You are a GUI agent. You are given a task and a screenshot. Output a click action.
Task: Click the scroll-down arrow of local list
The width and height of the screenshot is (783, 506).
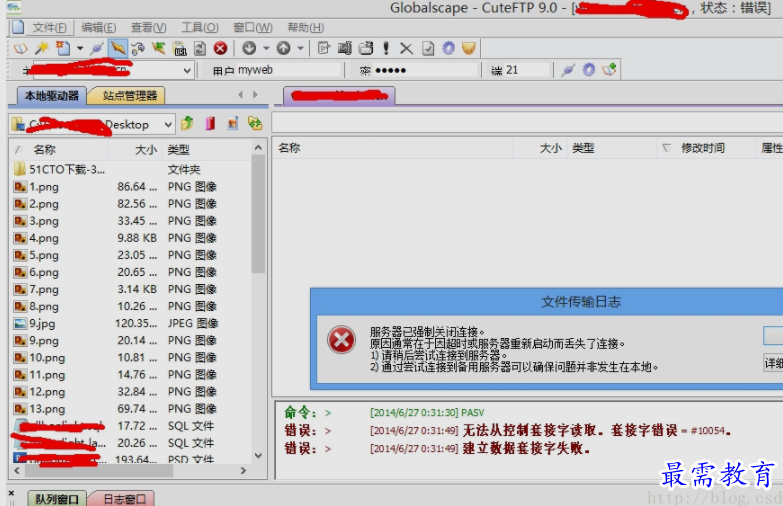[258, 456]
